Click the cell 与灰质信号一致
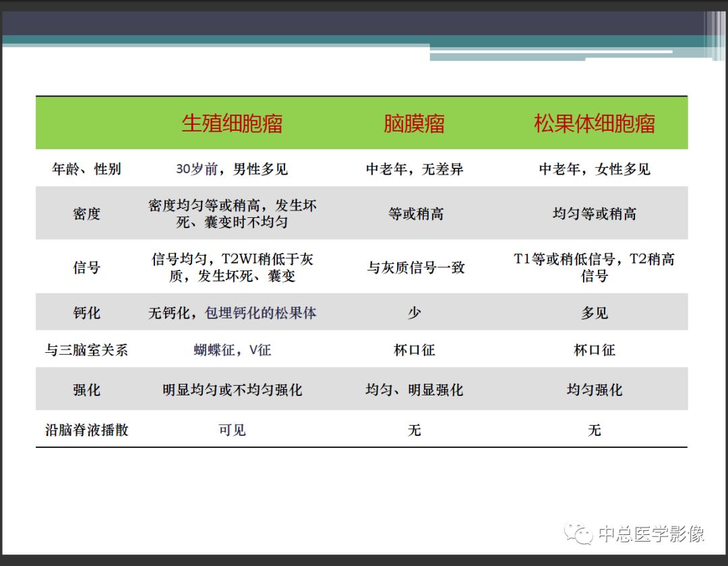The image size is (728, 566). tap(415, 267)
